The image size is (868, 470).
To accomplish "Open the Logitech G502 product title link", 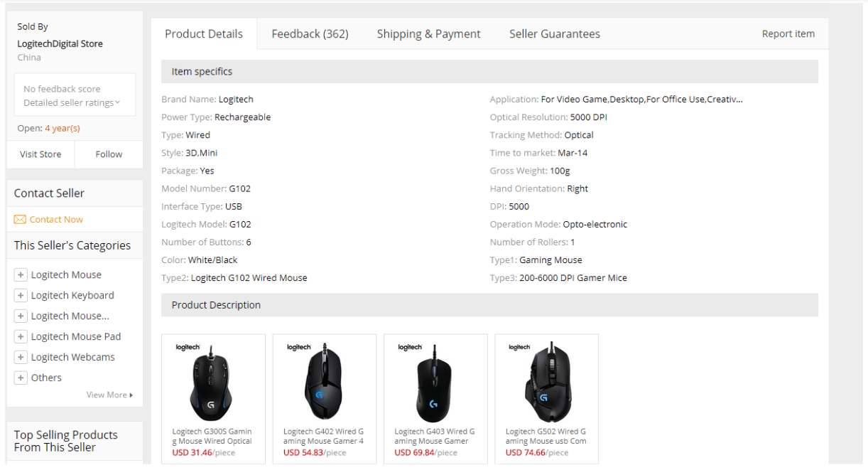I will (546, 437).
